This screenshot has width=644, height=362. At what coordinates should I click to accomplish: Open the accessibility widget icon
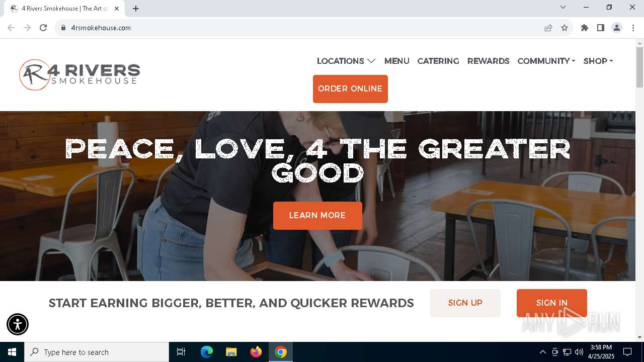tap(18, 324)
